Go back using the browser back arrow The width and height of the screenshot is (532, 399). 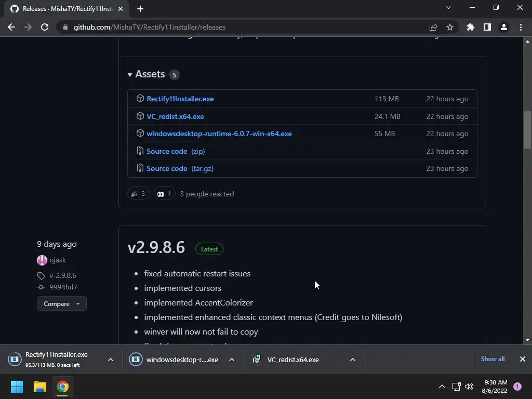(x=11, y=27)
